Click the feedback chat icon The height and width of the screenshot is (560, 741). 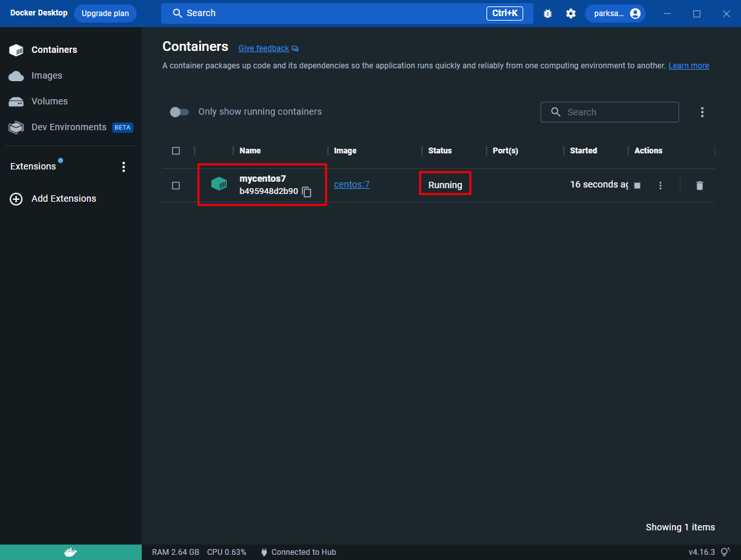point(295,49)
